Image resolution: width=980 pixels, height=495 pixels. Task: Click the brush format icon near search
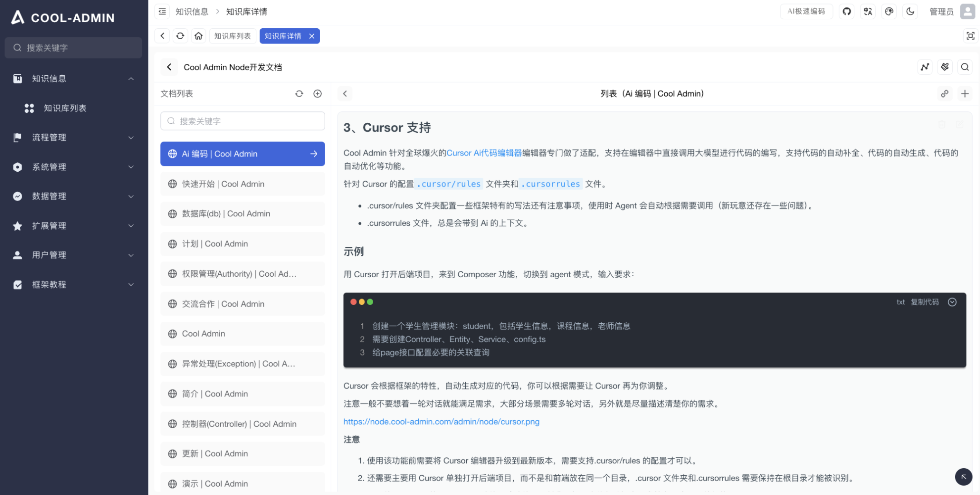tap(945, 67)
